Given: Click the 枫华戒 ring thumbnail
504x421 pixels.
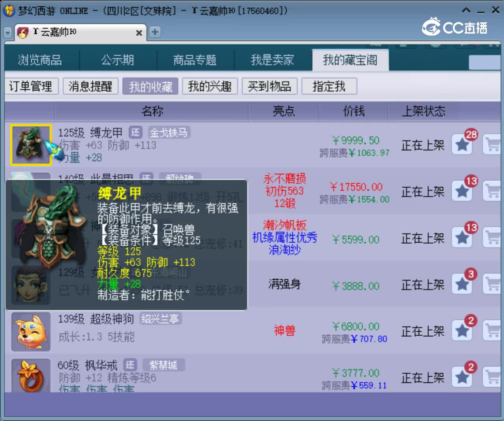Looking at the screenshot, I should pyautogui.click(x=31, y=375).
